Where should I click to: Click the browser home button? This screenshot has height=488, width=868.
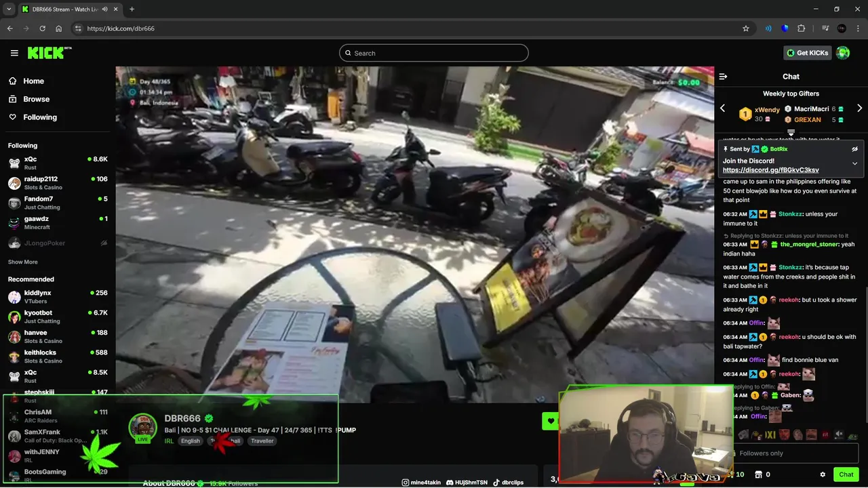pyautogui.click(x=59, y=28)
